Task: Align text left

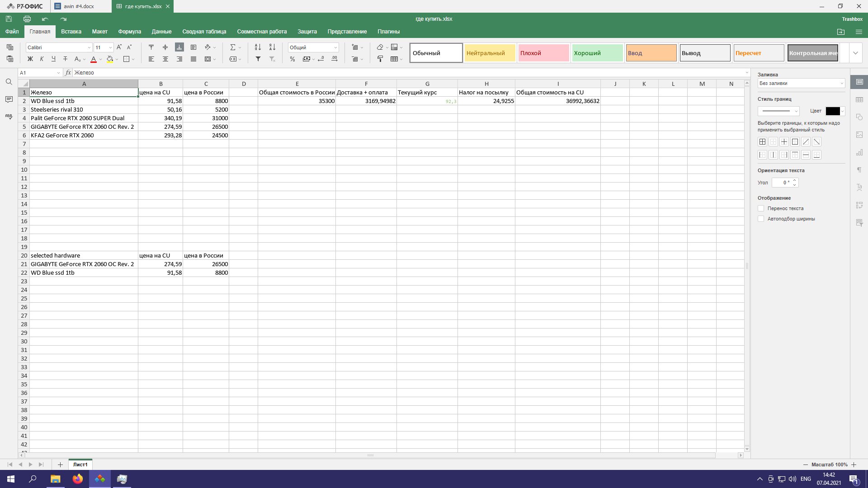Action: click(x=151, y=59)
